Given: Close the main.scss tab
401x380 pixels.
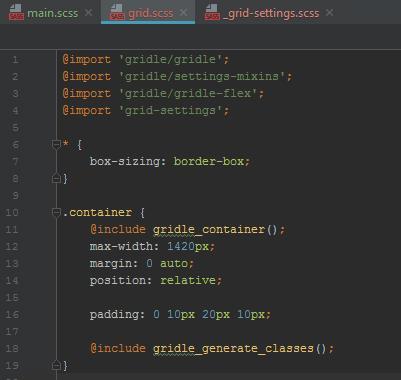Looking at the screenshot, I should coord(89,13).
